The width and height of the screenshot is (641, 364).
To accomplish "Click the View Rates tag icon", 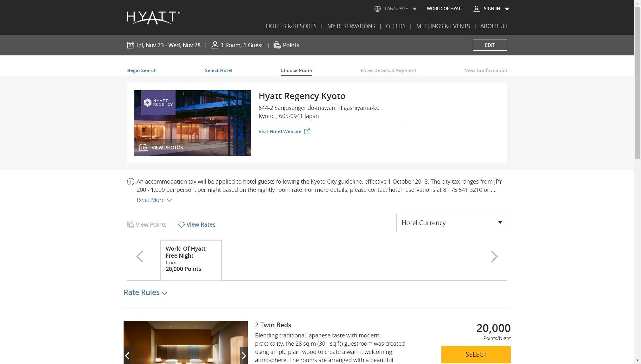I will coord(182,224).
